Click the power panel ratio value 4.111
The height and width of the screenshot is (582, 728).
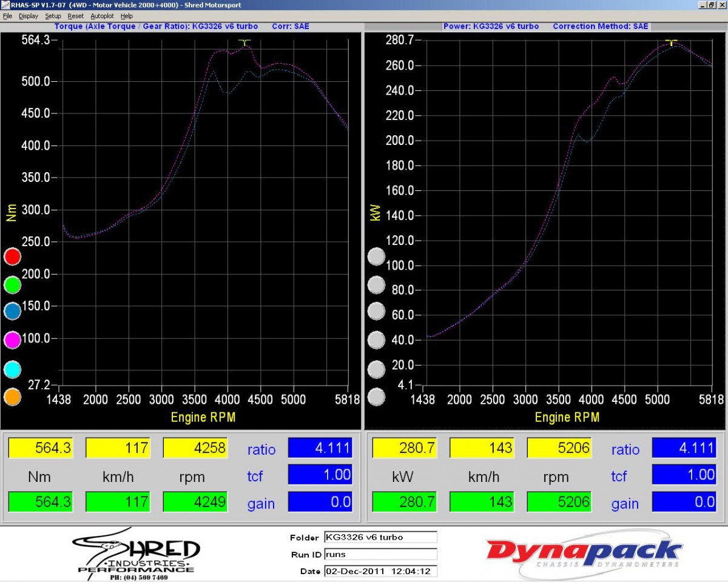coord(684,448)
